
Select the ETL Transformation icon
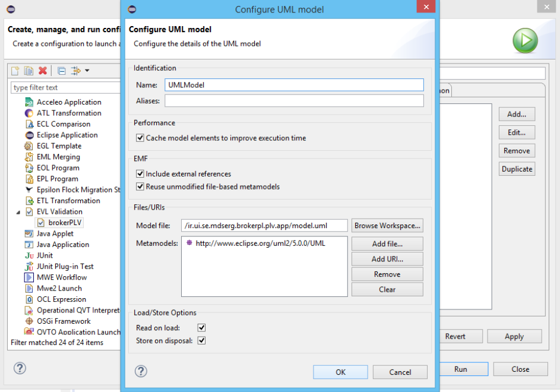point(29,201)
